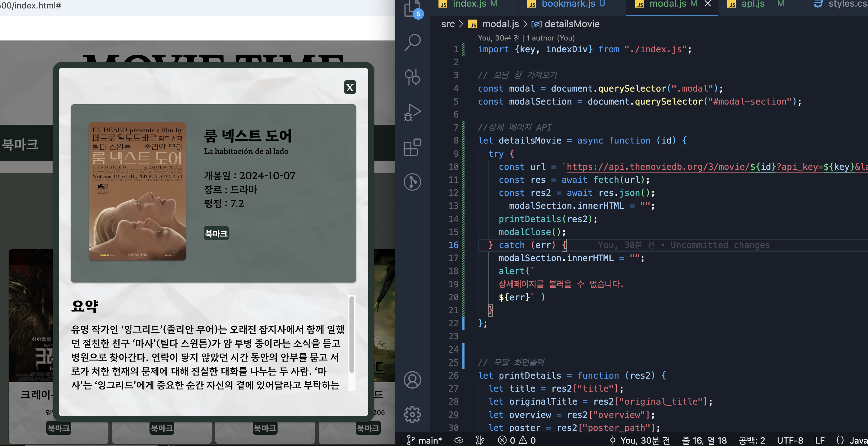The image size is (868, 446).
Task: Open the Source Control panel
Action: tap(412, 77)
